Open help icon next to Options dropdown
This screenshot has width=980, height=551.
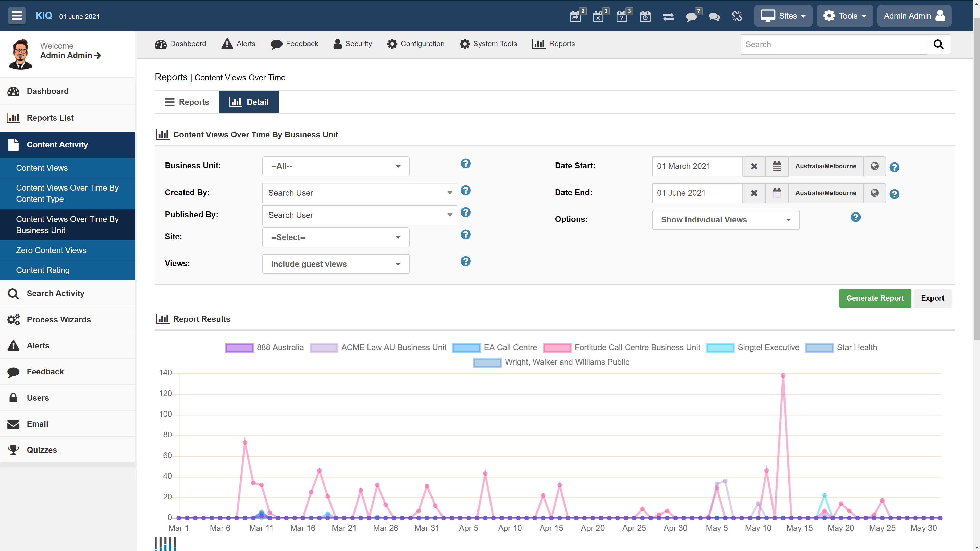tap(855, 217)
